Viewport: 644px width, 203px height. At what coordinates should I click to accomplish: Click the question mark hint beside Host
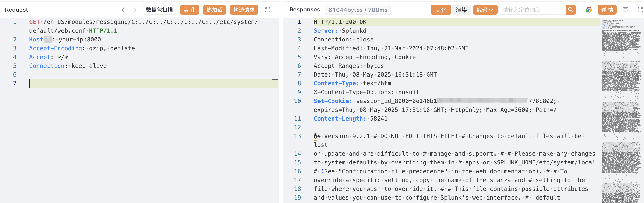[x=48, y=40]
